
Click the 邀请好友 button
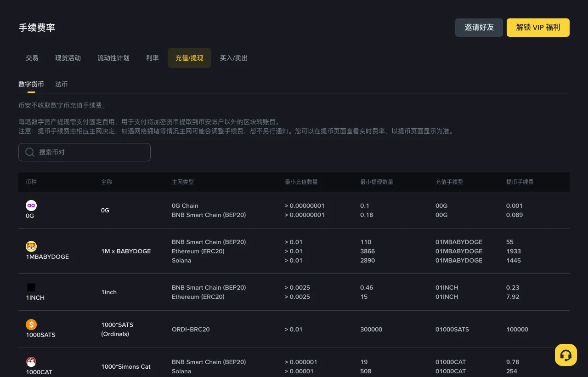tap(479, 28)
